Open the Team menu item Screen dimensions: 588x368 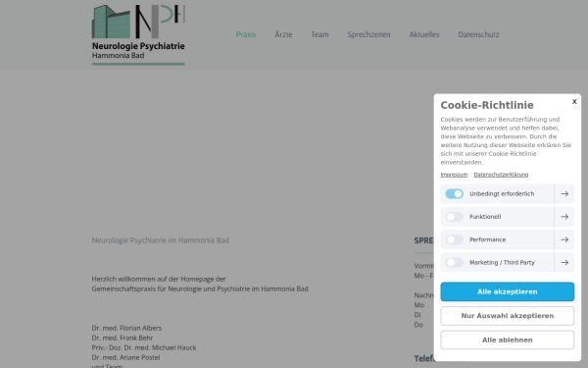(x=319, y=34)
